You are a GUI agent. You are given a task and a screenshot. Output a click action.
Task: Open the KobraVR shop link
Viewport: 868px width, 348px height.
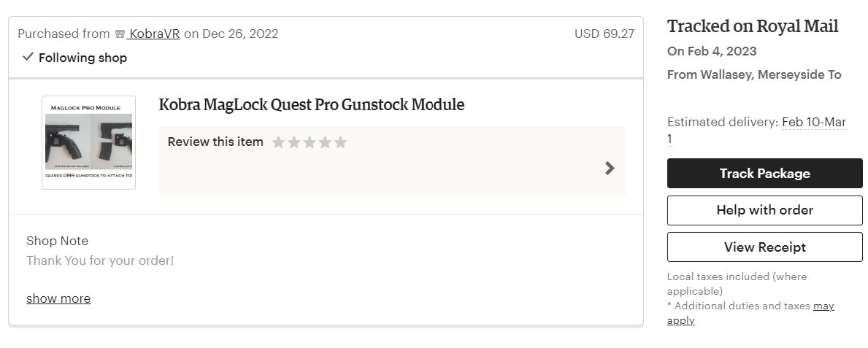tap(154, 34)
